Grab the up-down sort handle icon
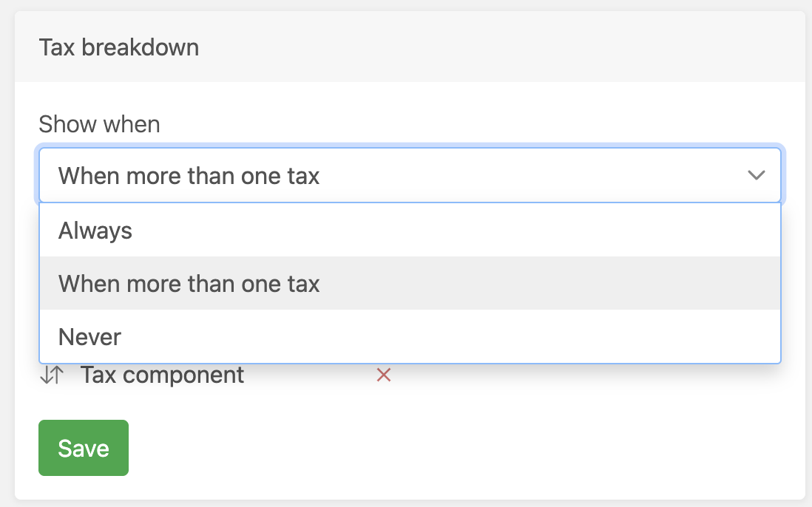812x507 pixels. click(x=52, y=375)
